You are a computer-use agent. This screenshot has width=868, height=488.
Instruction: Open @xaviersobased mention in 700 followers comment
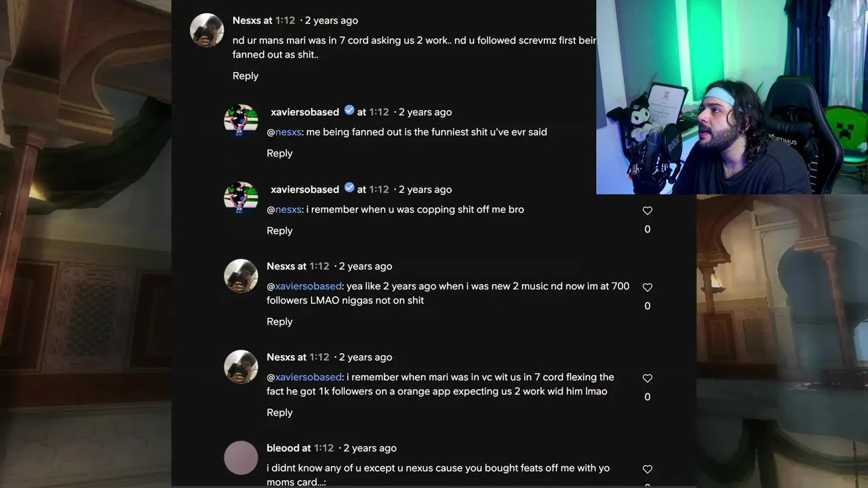coord(304,286)
